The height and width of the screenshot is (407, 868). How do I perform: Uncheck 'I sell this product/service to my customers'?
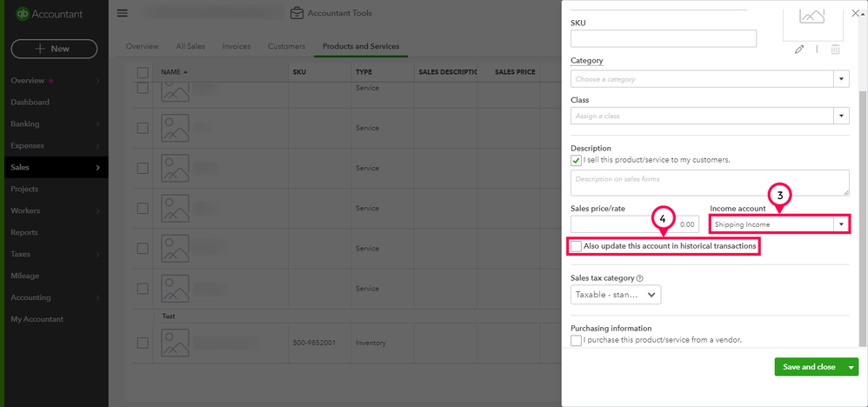pyautogui.click(x=577, y=160)
